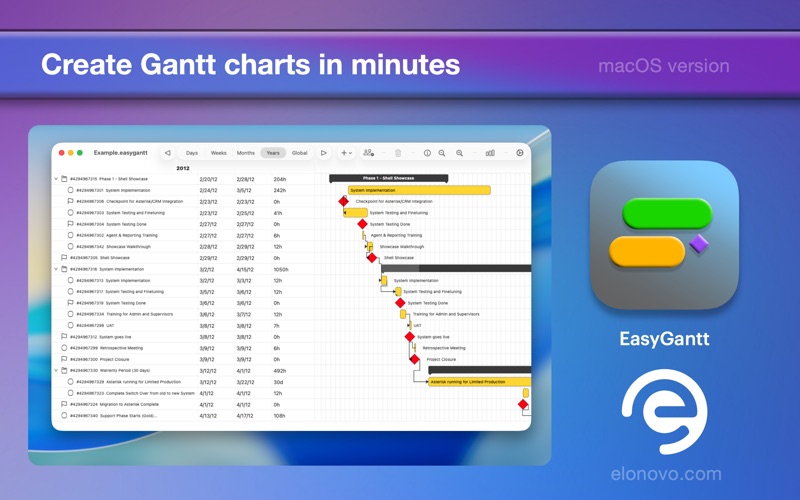This screenshot has height=500, width=800.
Task: Select the #4294967317 System Testing and Finetuning row
Action: click(184, 292)
